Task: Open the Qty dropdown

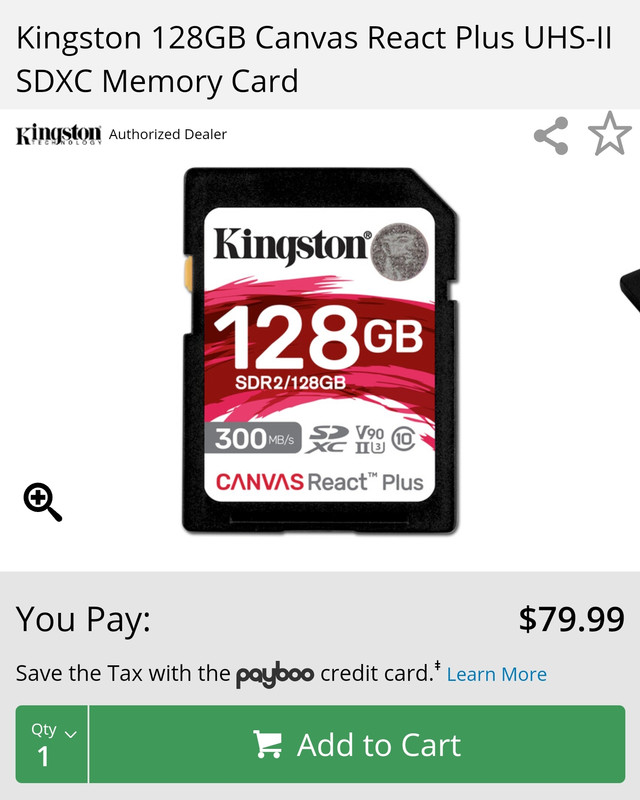Action: (x=52, y=744)
